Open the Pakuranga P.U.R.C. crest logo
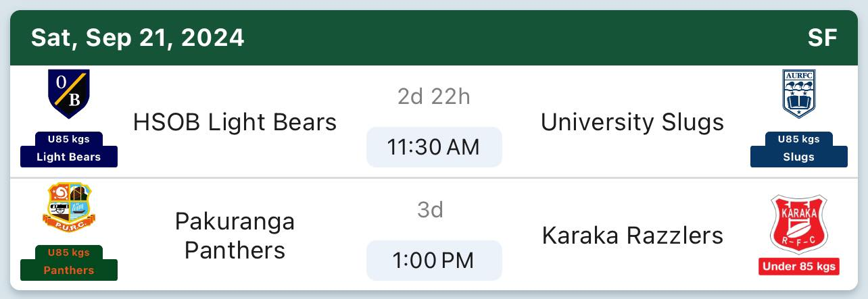 (68, 207)
